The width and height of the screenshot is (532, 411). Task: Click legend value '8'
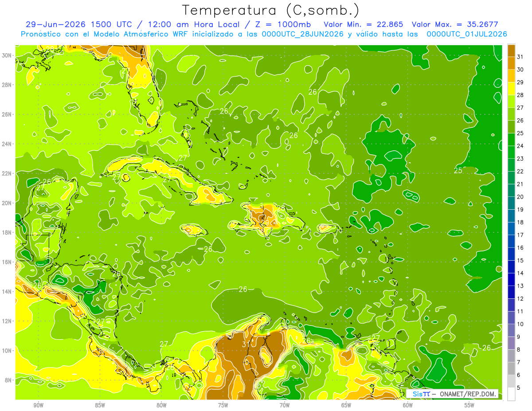coord(519,350)
